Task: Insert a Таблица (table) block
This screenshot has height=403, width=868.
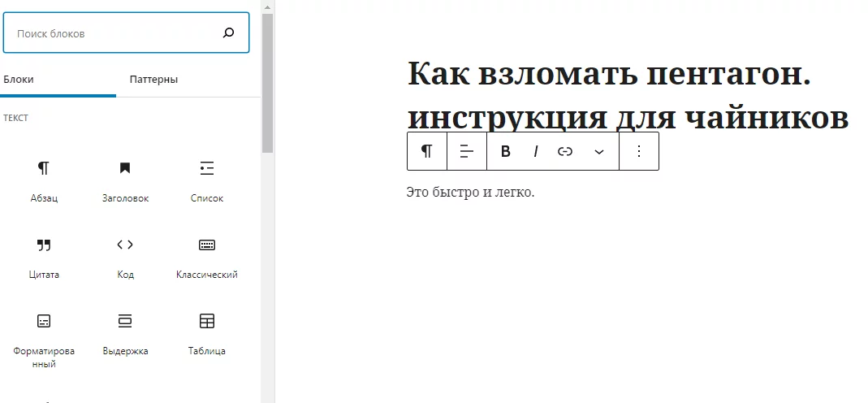Action: pos(206,335)
